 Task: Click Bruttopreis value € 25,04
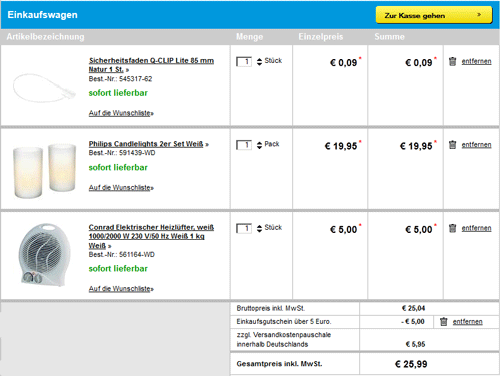pyautogui.click(x=413, y=308)
